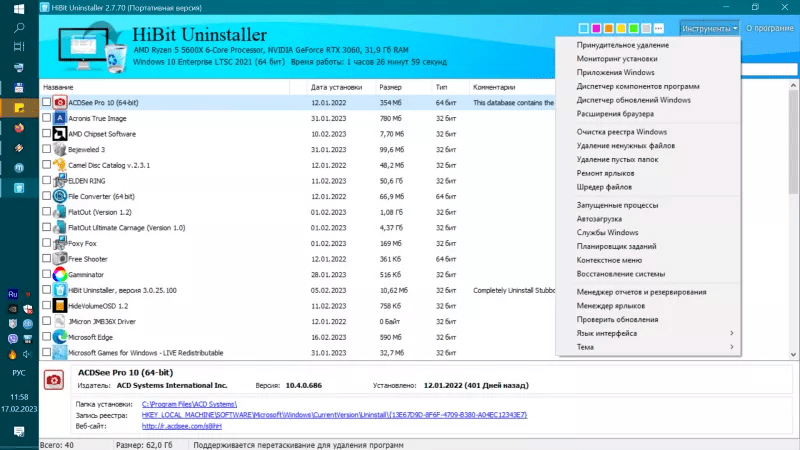Check the ACDSee Pro 10 checkbox
800x450 pixels.
tap(46, 102)
